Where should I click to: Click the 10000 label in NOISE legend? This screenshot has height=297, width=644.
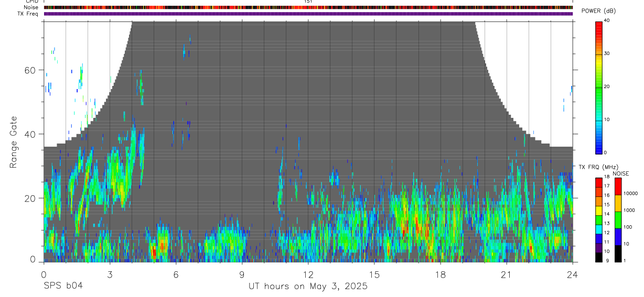pos(630,193)
